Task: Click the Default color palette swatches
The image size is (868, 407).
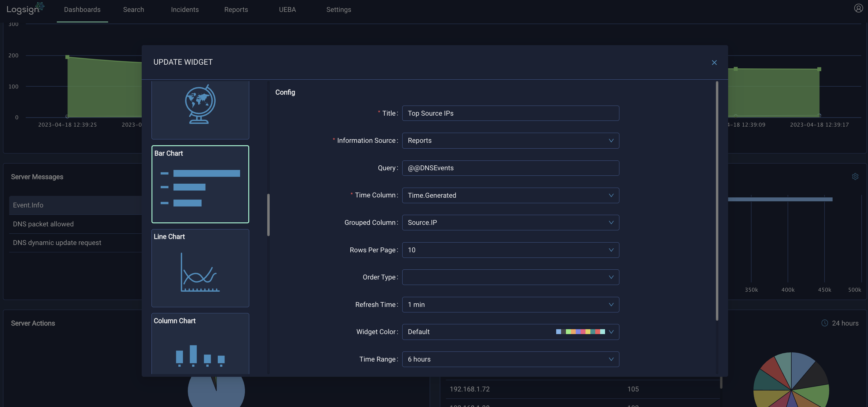Action: click(580, 332)
